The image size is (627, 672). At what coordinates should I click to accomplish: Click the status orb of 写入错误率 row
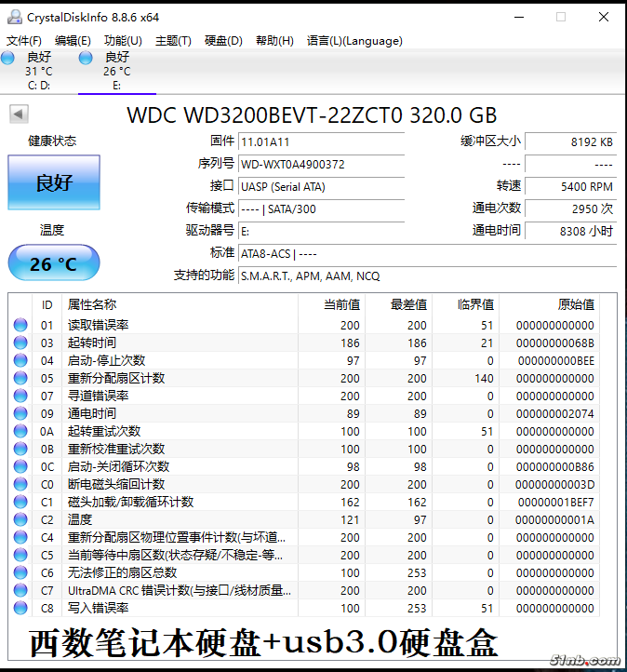tap(20, 608)
